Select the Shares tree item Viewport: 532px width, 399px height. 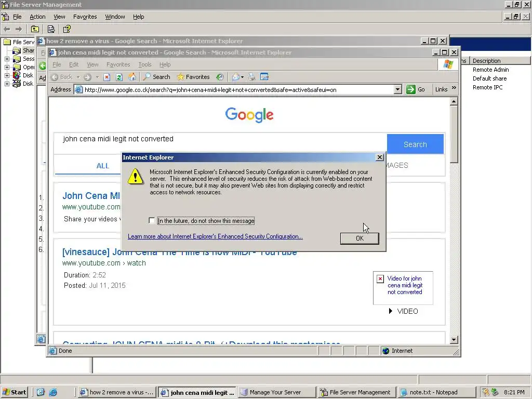[24, 50]
